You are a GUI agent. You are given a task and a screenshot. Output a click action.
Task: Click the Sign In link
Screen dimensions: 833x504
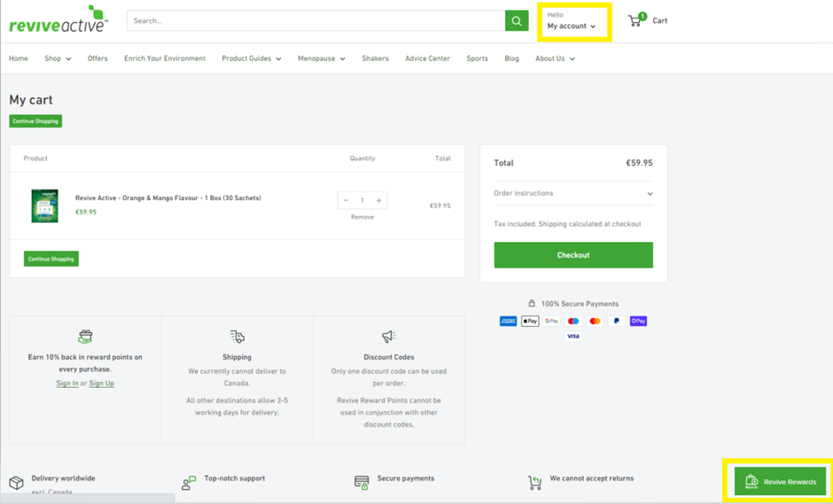coord(67,383)
